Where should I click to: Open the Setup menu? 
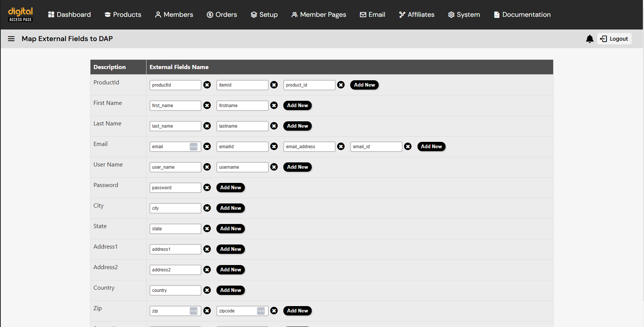point(264,15)
